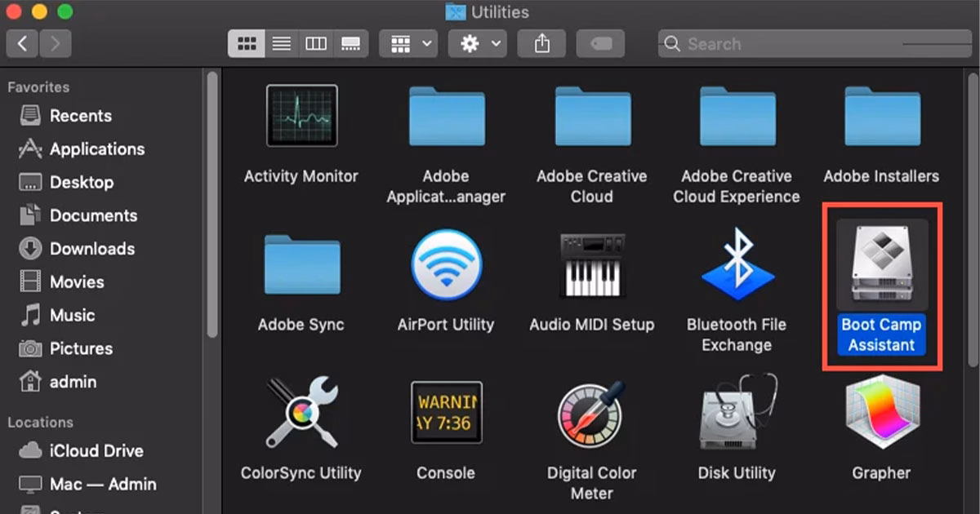Image resolution: width=980 pixels, height=514 pixels.
Task: Launch Disk Utility
Action: coord(737,413)
